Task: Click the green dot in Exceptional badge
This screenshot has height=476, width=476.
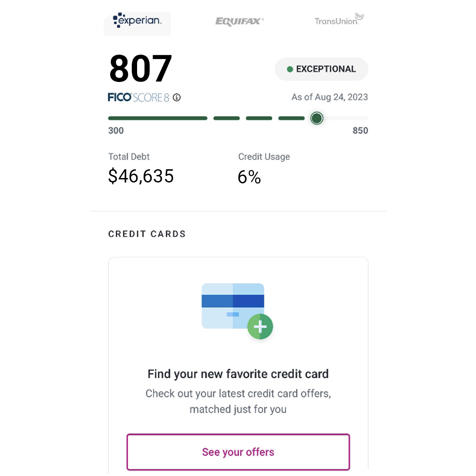Action: [x=290, y=69]
